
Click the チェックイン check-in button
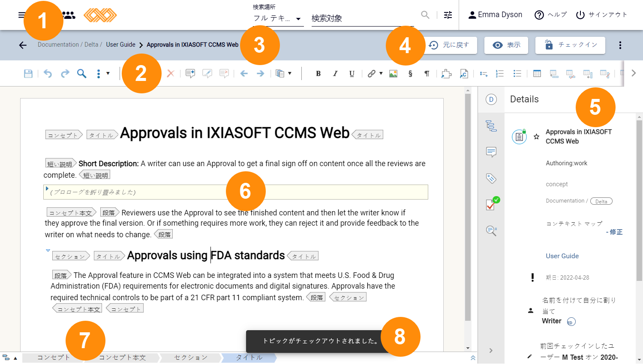click(570, 45)
